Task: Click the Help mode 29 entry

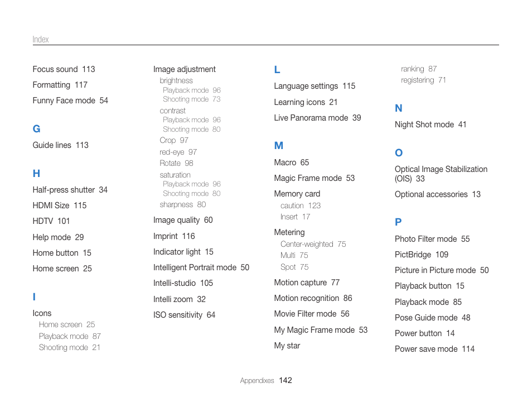Action: [58, 237]
